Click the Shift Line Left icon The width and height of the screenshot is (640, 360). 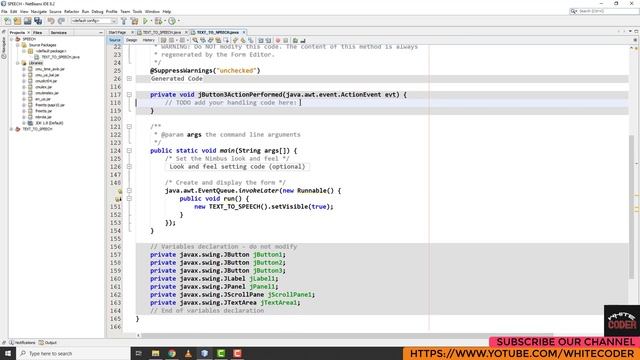[x=260, y=40]
